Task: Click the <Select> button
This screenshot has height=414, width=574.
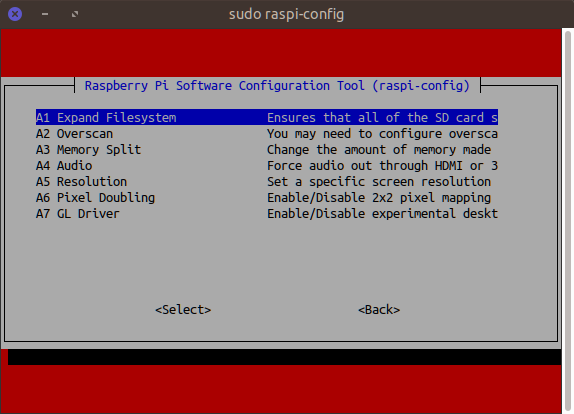Action: (x=183, y=310)
